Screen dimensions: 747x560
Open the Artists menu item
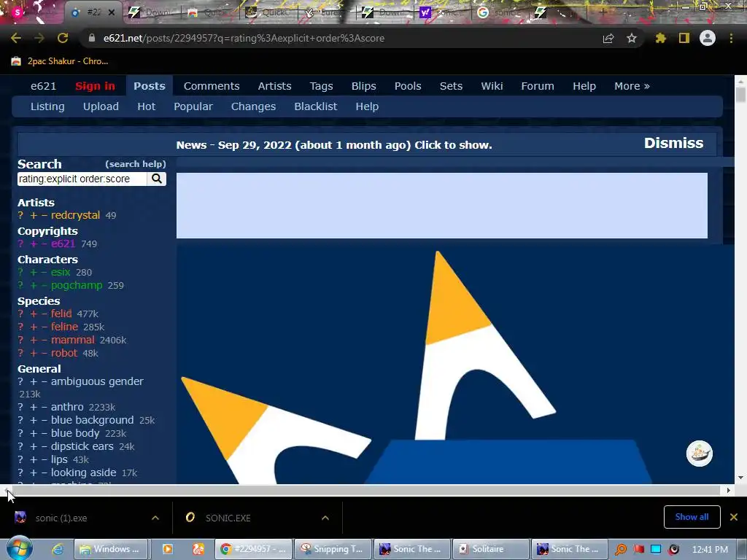[274, 86]
